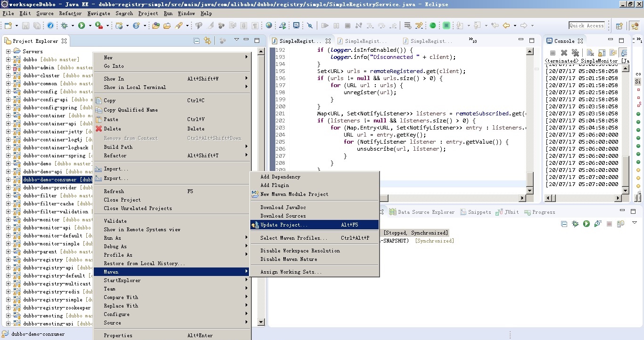Open the Team submenu
644x340 pixels.
[x=172, y=289]
